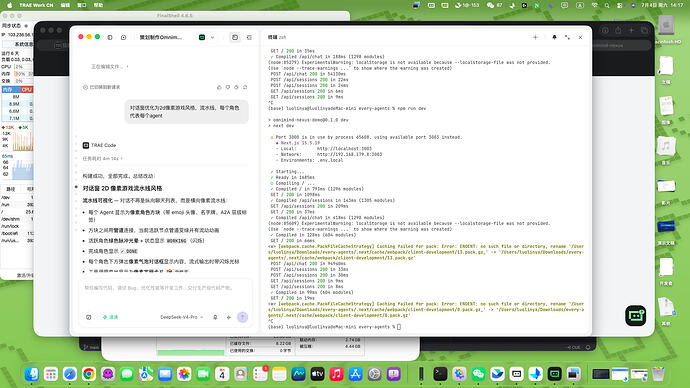Open the Apple menu
Viewport: 690px width, 388px height.
pyautogui.click(x=10, y=5)
